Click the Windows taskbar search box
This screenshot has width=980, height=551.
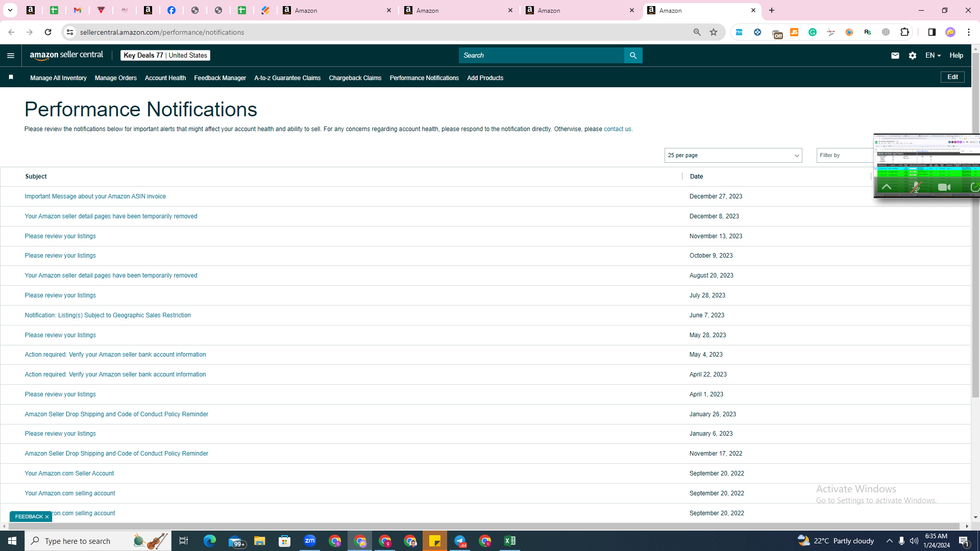(98, 541)
